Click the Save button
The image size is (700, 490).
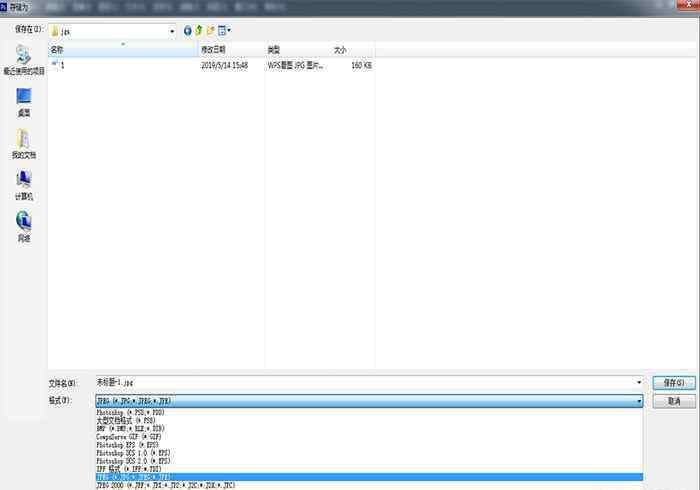click(673, 383)
